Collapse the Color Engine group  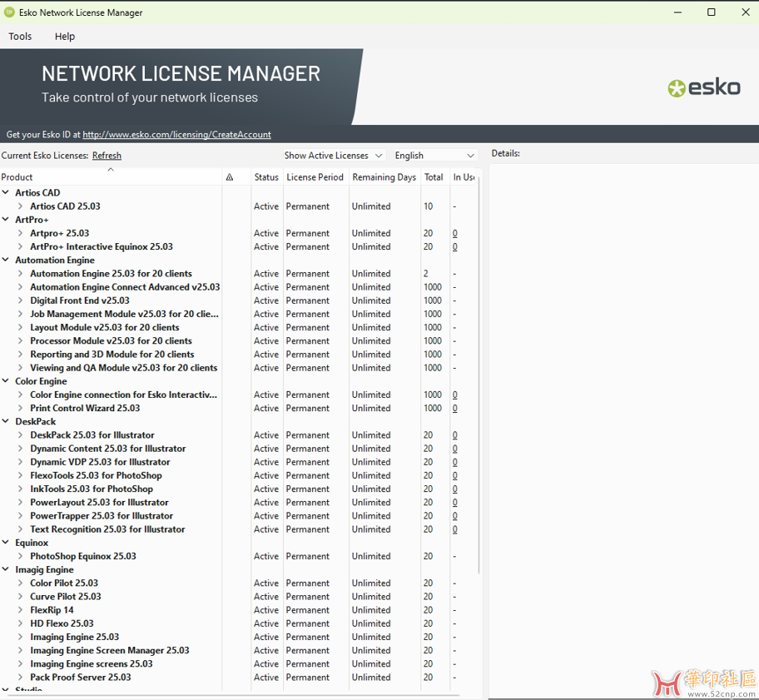(x=6, y=381)
